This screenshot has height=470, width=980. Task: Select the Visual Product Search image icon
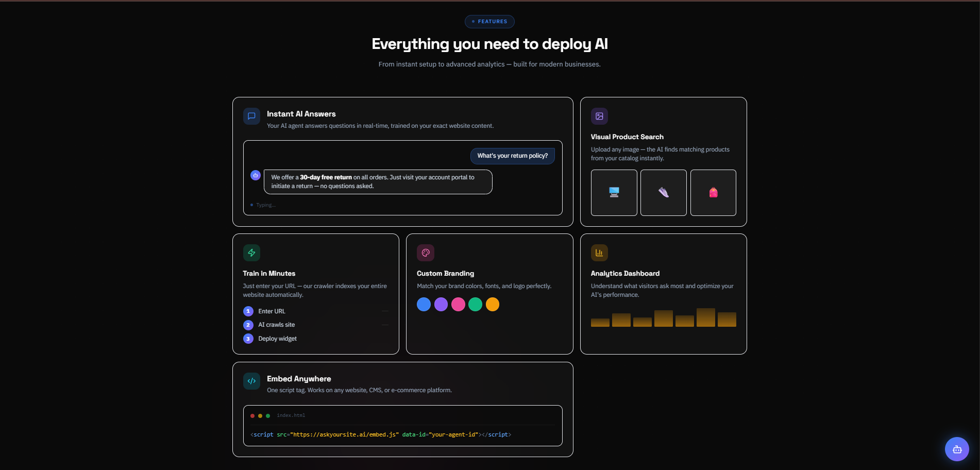click(599, 116)
